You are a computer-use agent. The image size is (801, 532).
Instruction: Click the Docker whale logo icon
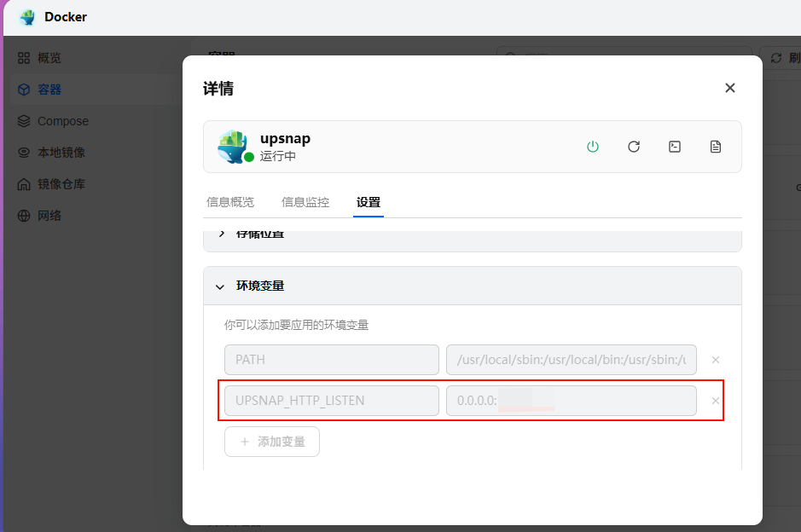coord(27,17)
